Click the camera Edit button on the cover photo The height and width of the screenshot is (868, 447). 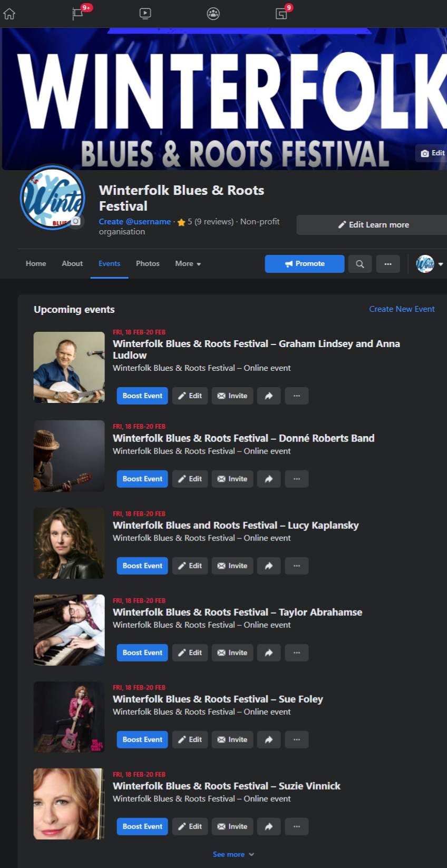tap(432, 153)
